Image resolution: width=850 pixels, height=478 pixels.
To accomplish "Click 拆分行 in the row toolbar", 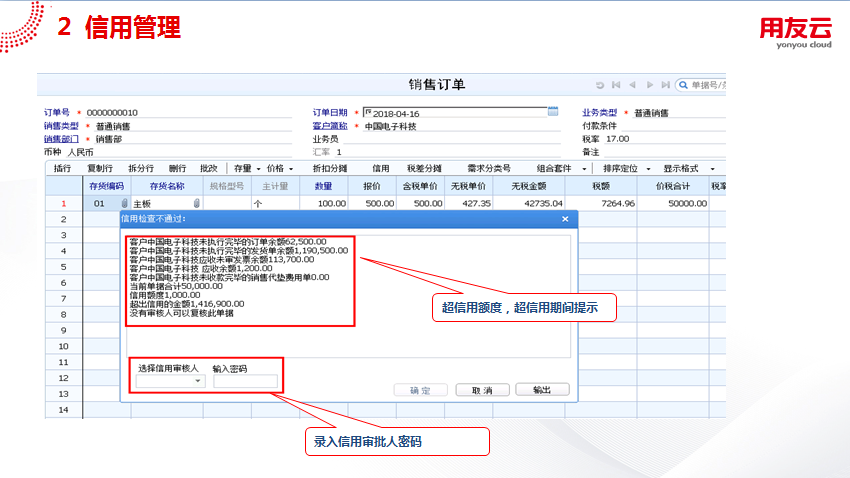I will [x=141, y=169].
